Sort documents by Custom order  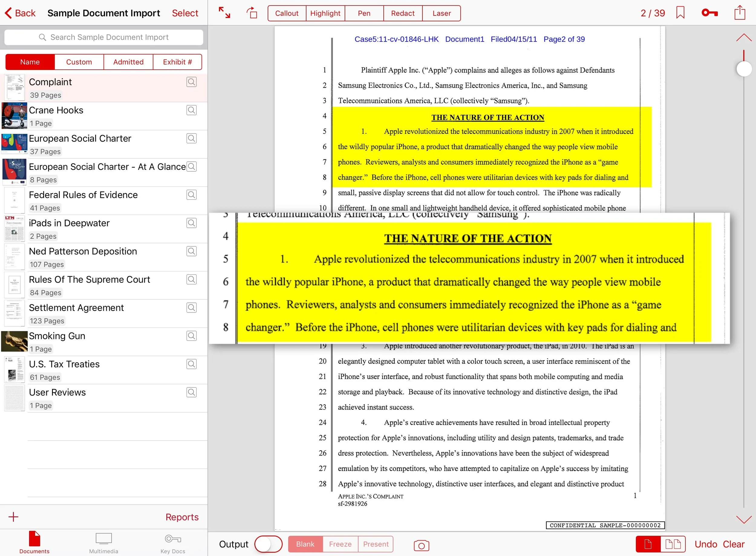[x=79, y=62]
